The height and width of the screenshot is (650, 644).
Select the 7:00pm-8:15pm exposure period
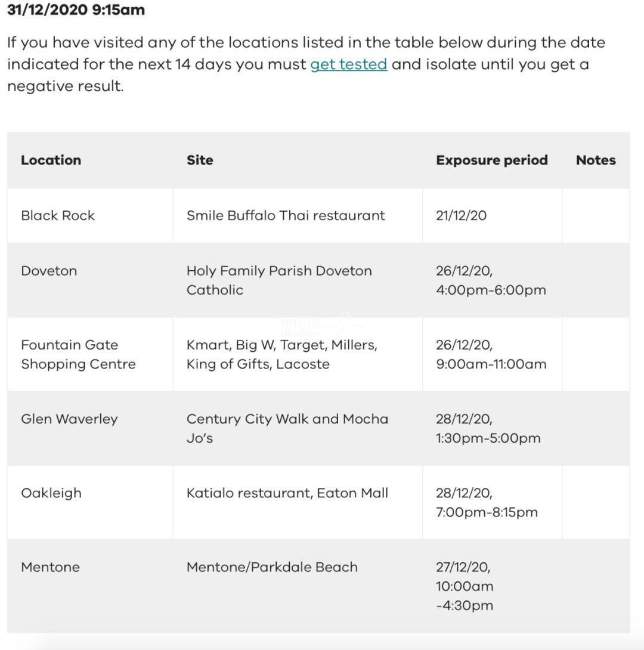pyautogui.click(x=487, y=512)
